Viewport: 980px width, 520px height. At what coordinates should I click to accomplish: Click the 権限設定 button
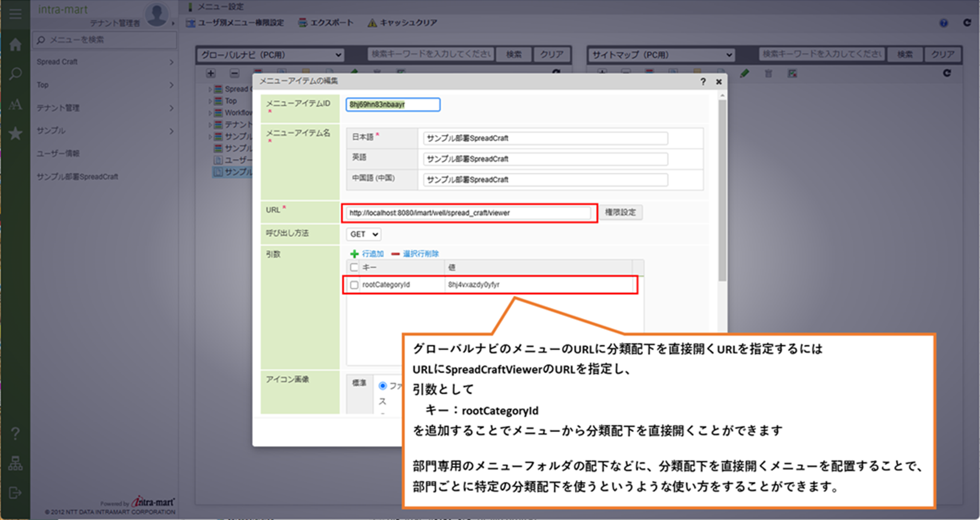621,212
